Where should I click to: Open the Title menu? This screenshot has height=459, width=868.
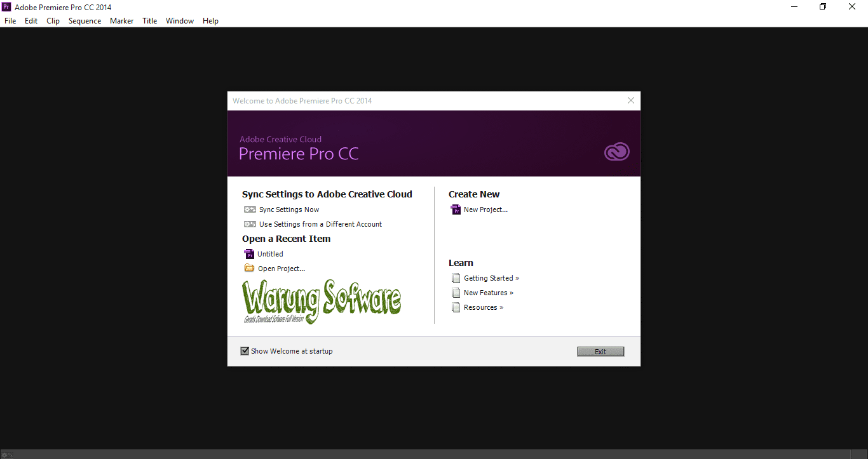click(x=149, y=21)
